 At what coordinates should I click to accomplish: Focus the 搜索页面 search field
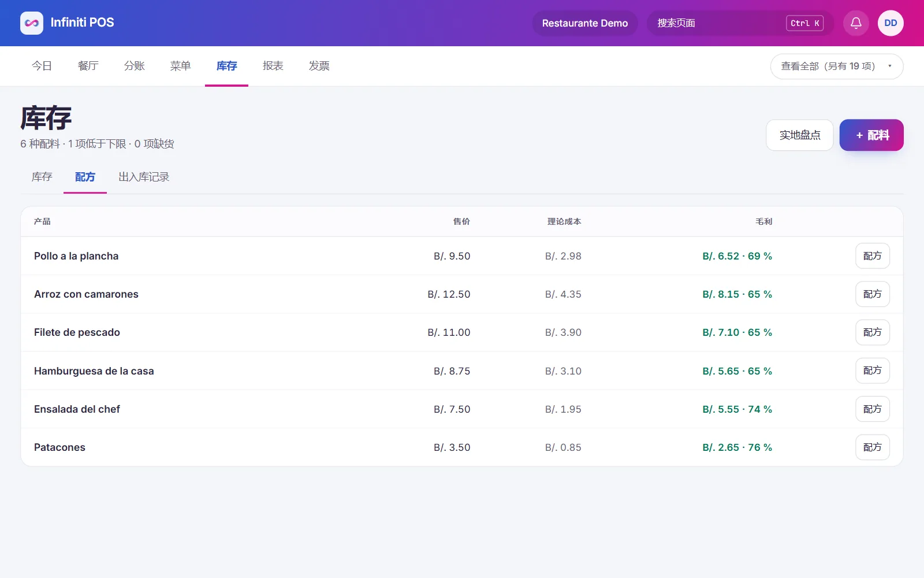[x=740, y=23]
